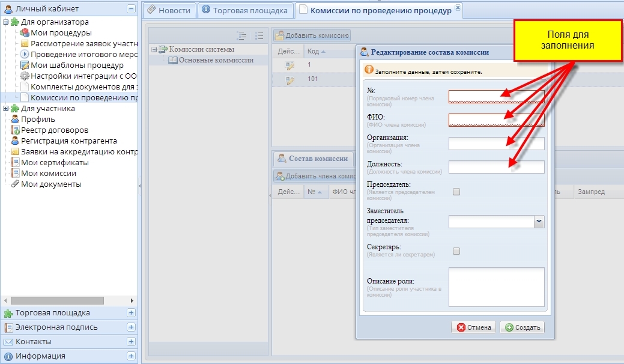Screen dimensions: 624x364
Task: Expand the Торговая площадка accordion panel
Action: click(x=131, y=313)
